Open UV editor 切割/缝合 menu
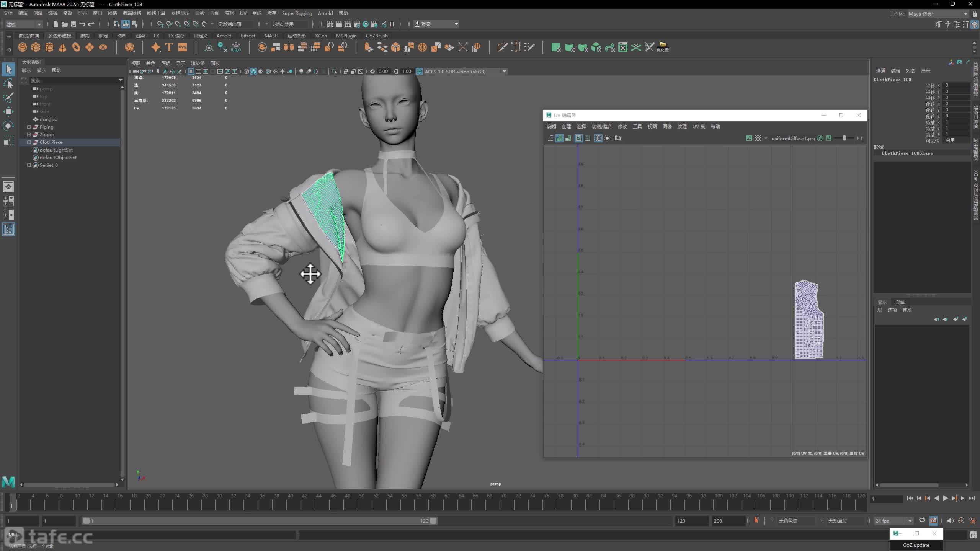Image resolution: width=980 pixels, height=551 pixels. [x=602, y=127]
